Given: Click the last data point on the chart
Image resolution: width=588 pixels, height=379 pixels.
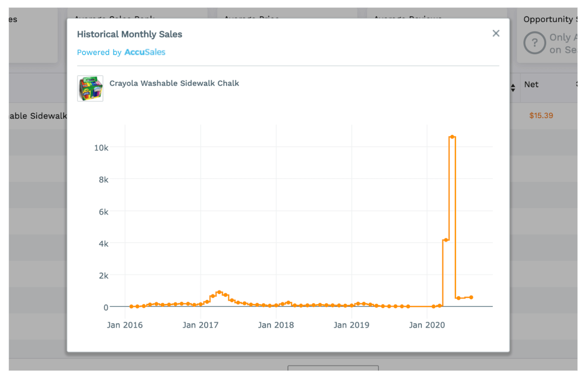Looking at the screenshot, I should (471, 297).
